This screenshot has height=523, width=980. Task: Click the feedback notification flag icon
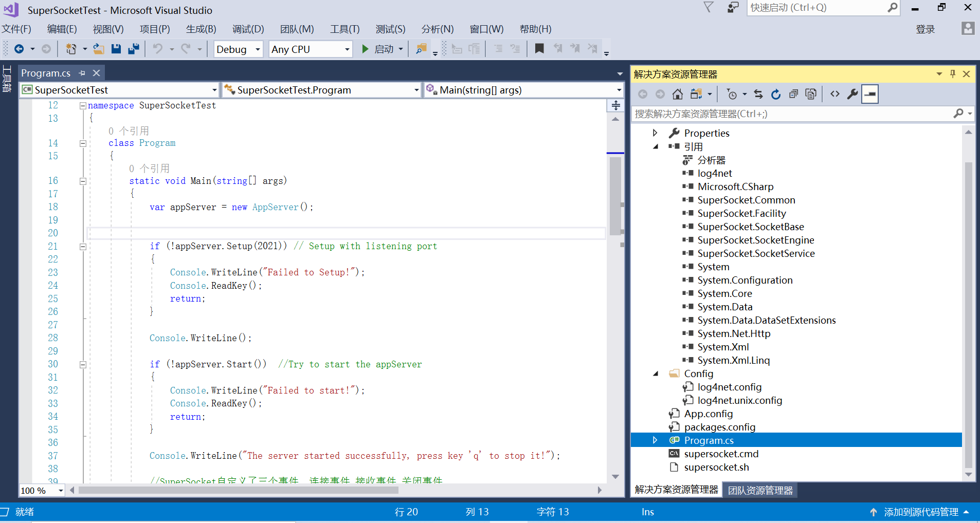point(709,7)
